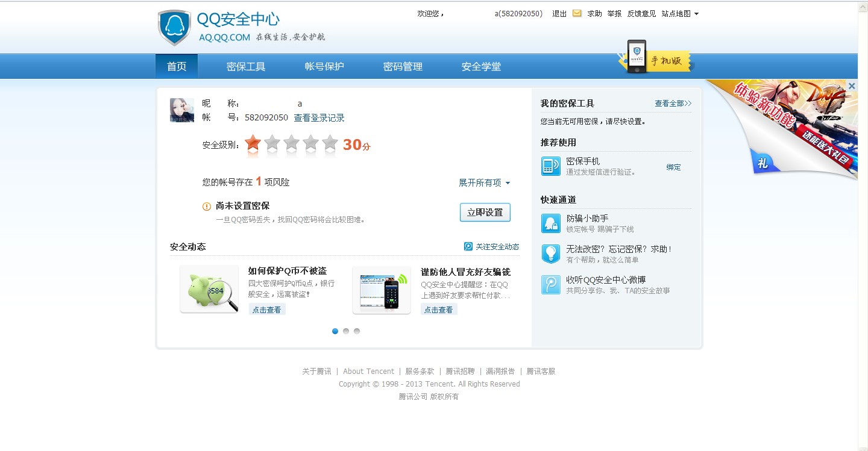Click 腾讯客服 footer link
The height and width of the screenshot is (451, 868).
point(541,372)
